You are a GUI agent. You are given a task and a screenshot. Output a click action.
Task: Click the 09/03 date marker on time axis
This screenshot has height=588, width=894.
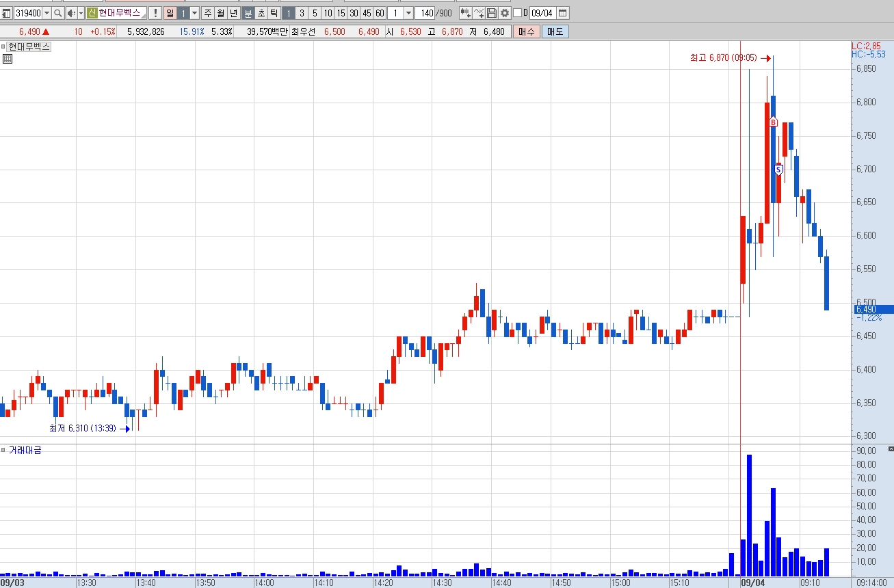[12, 583]
